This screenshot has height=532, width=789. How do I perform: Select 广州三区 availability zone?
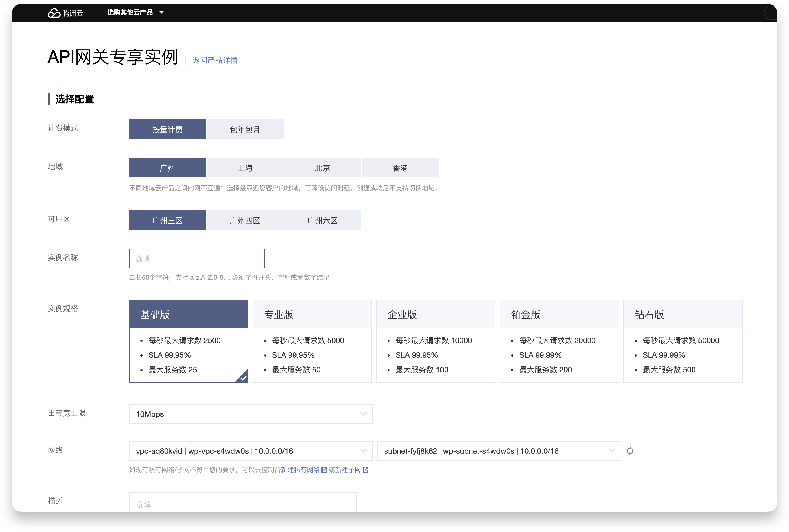(167, 220)
